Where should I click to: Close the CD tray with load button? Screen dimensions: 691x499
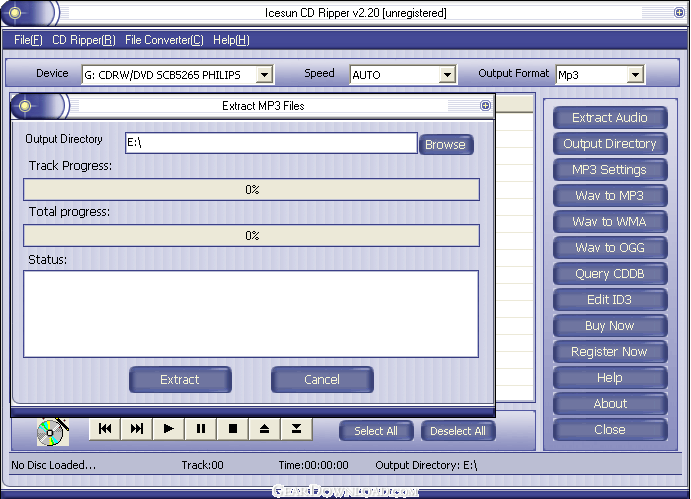click(x=297, y=429)
